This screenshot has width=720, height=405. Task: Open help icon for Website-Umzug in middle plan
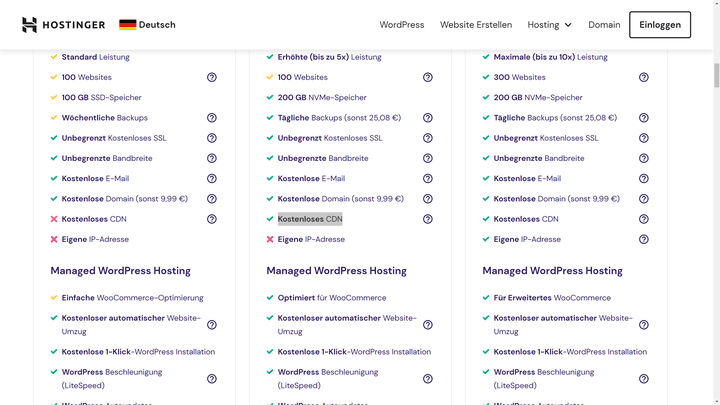[428, 325]
